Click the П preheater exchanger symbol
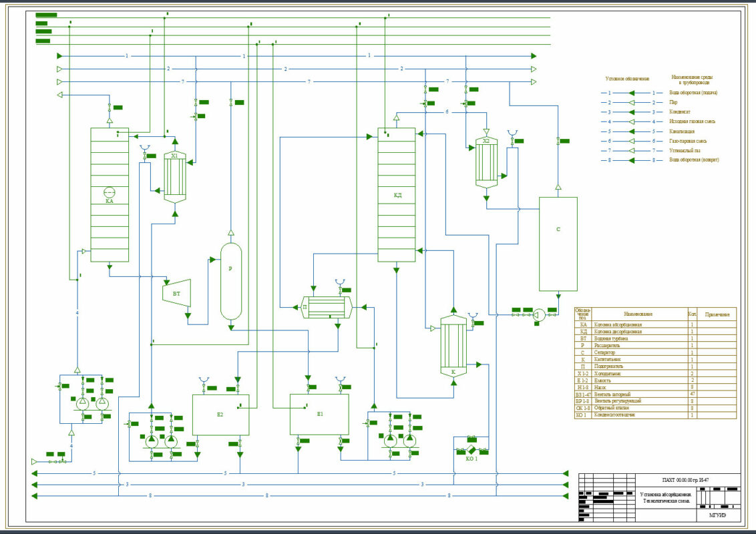The image size is (756, 534). pyautogui.click(x=327, y=307)
